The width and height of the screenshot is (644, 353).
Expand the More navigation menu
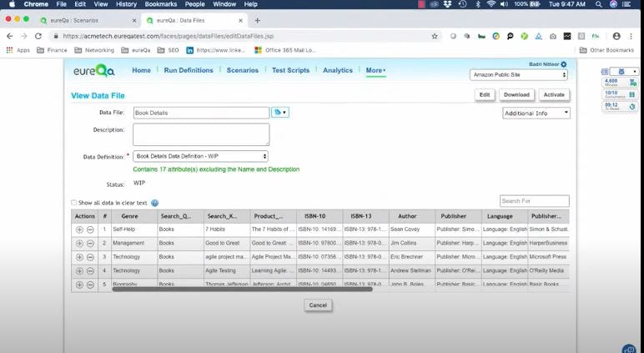(375, 70)
